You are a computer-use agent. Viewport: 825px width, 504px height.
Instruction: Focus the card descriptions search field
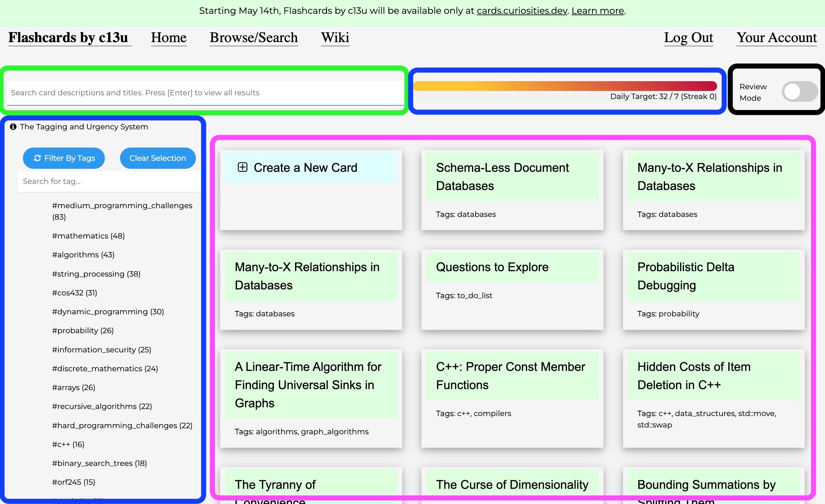pyautogui.click(x=205, y=93)
